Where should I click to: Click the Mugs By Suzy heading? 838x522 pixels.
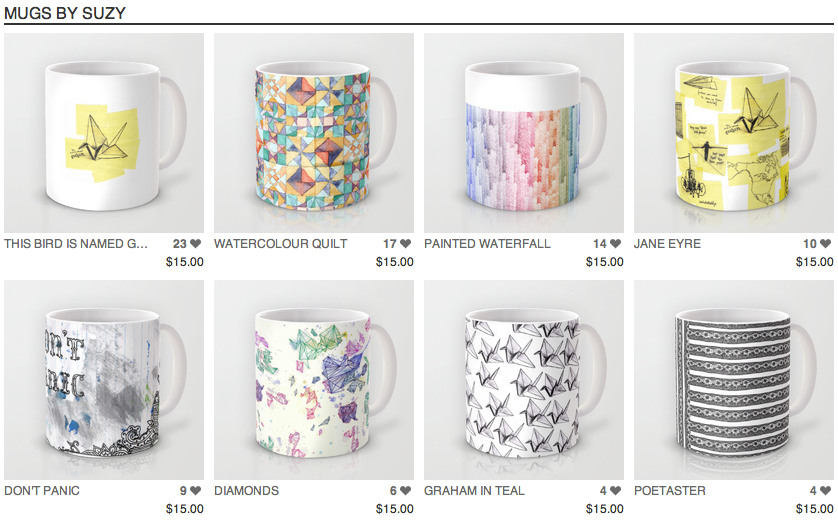click(x=65, y=13)
